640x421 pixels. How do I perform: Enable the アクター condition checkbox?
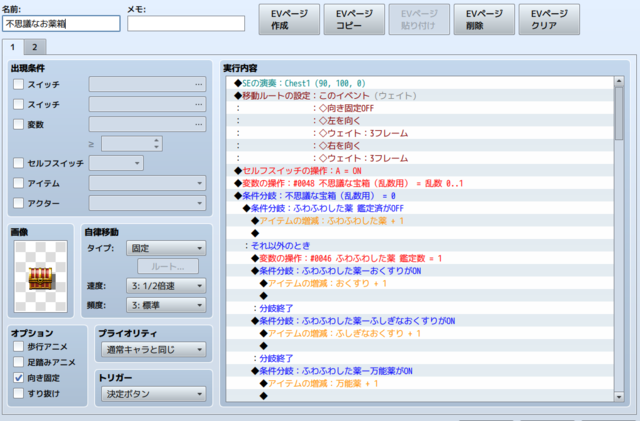click(x=18, y=203)
